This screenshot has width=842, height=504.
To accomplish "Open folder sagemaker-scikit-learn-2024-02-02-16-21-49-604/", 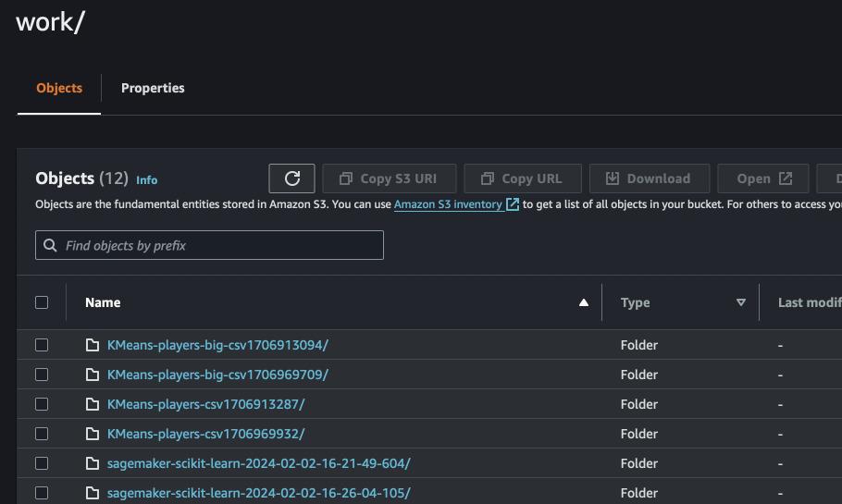I will [259, 463].
